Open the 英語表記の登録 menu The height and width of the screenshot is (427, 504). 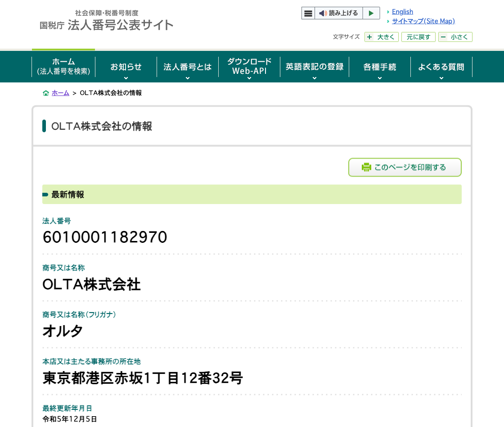315,67
